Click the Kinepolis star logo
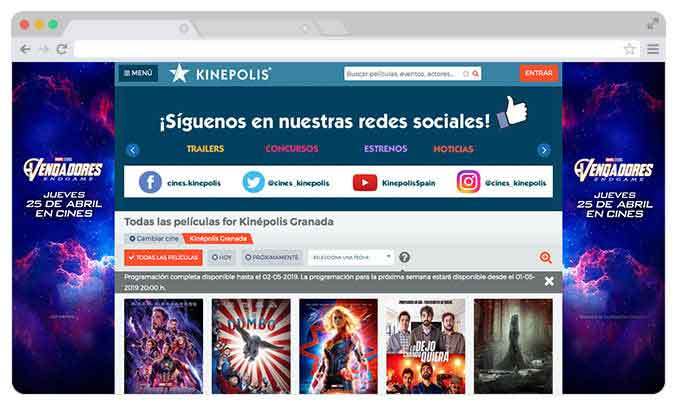The height and width of the screenshot is (410, 680). click(179, 73)
